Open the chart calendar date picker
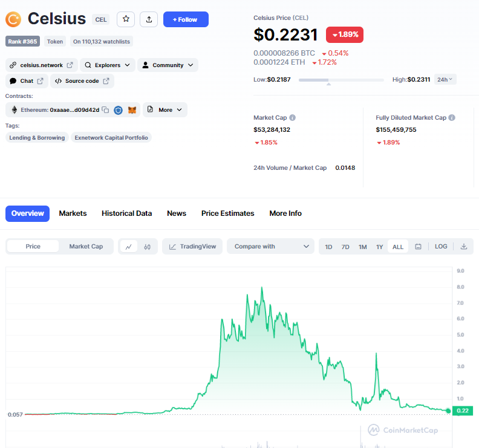479x448 pixels. point(418,247)
